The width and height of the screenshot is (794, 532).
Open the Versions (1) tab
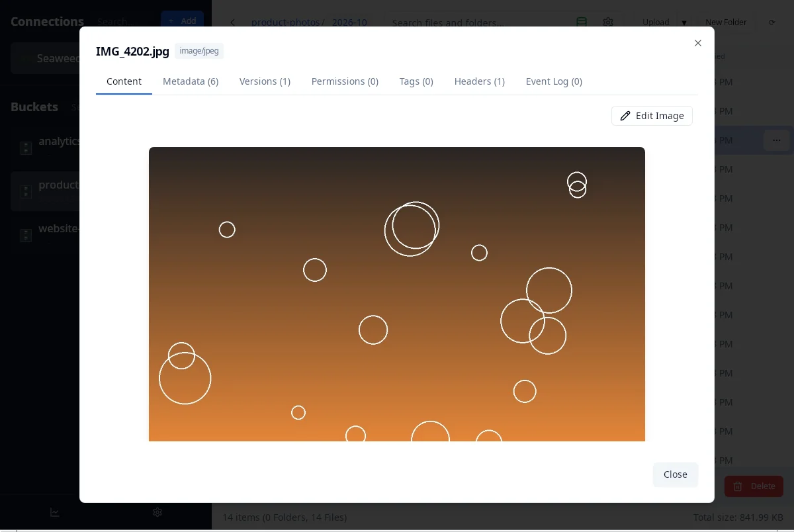tap(265, 81)
